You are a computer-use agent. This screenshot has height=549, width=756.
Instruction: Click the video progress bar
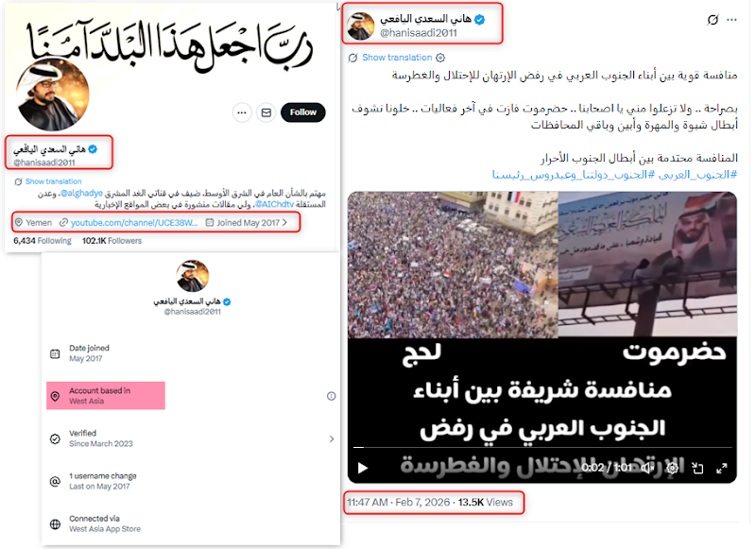[542, 448]
